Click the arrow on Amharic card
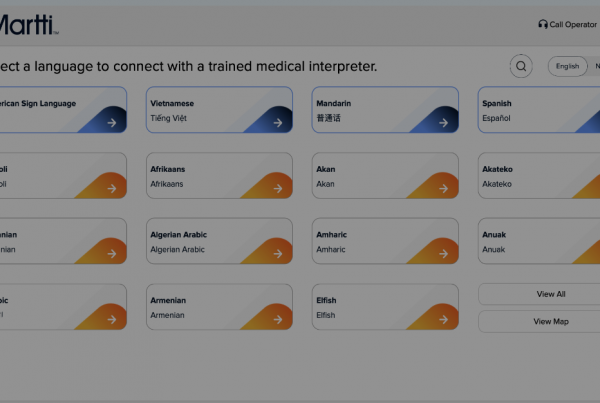The width and height of the screenshot is (600, 403). click(x=443, y=254)
